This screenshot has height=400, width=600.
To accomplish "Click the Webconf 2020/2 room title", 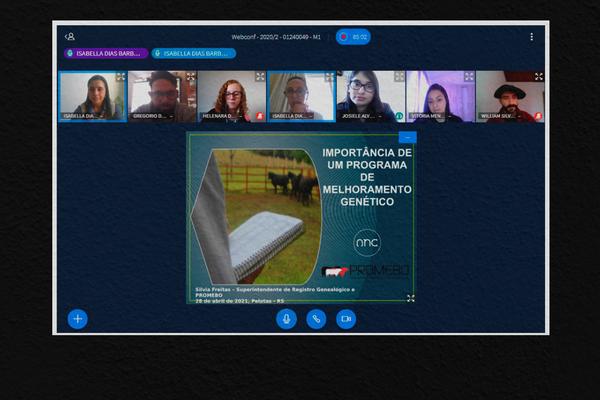I will [x=276, y=37].
